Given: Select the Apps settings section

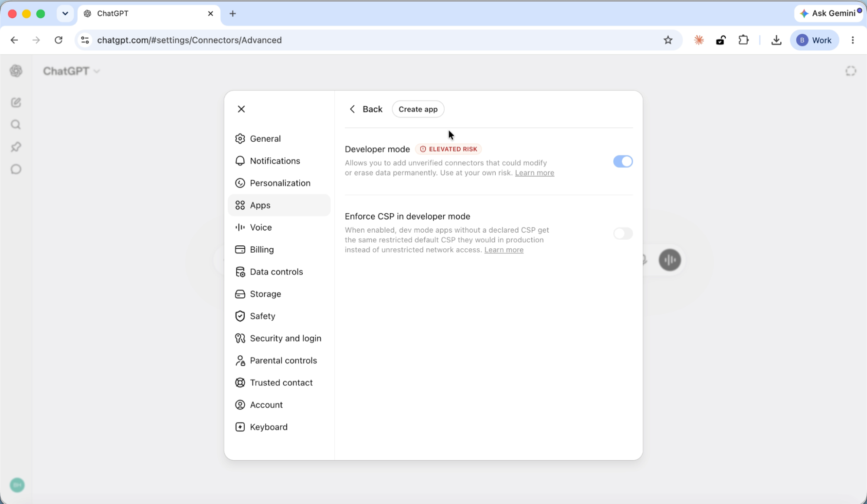Looking at the screenshot, I should tap(279, 205).
